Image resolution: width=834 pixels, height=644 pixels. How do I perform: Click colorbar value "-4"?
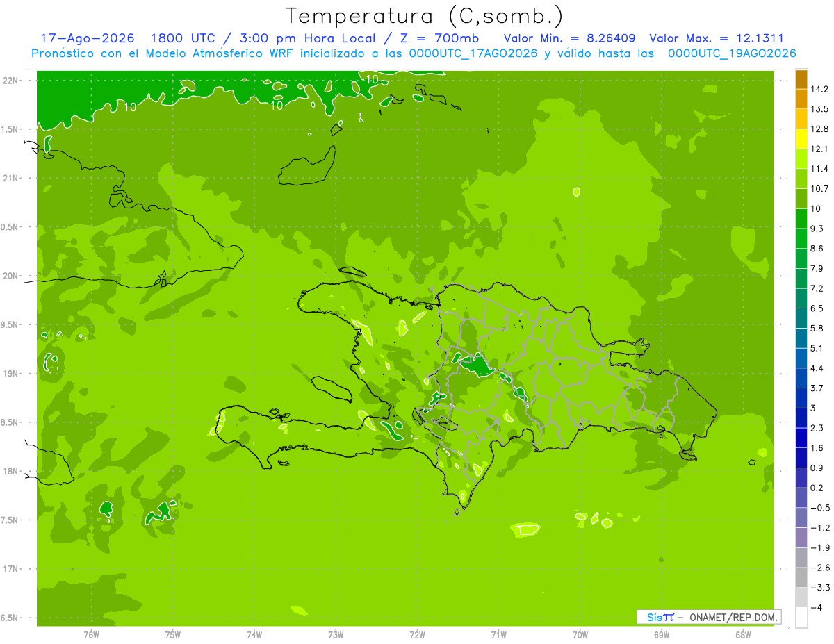click(816, 607)
